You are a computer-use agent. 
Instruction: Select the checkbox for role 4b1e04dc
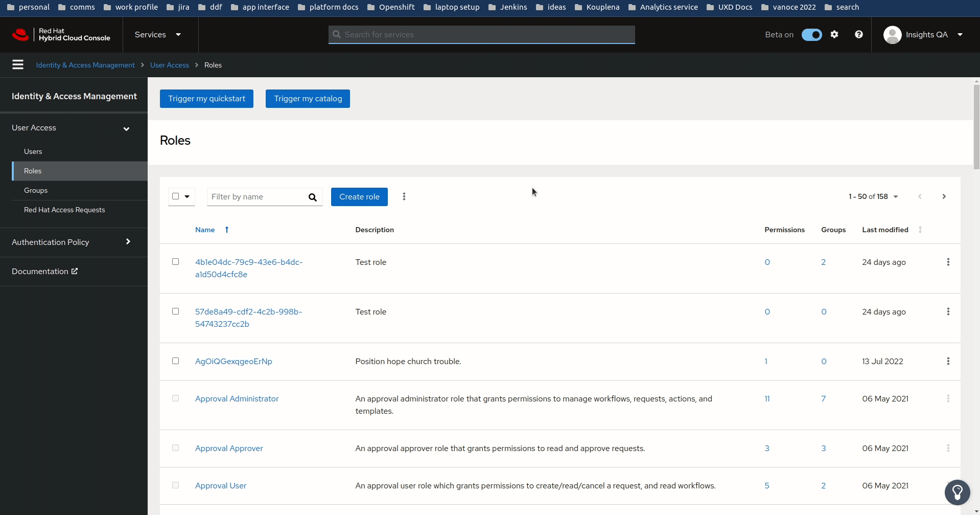click(176, 262)
